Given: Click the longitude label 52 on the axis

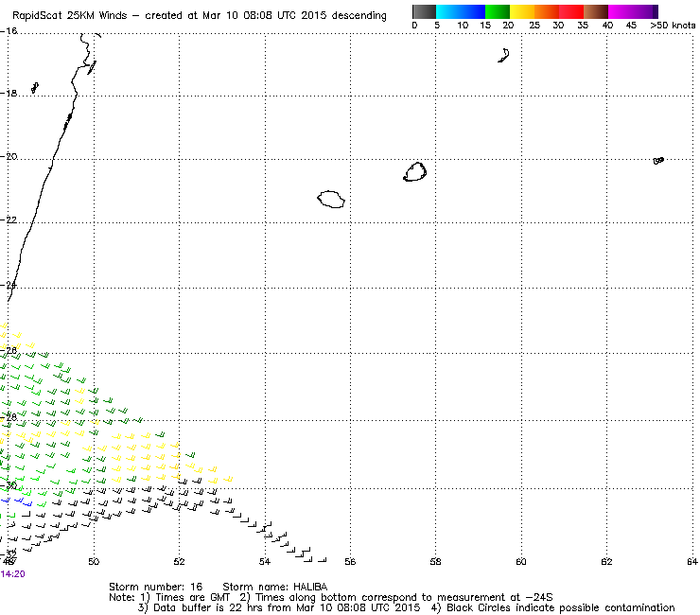Looking at the screenshot, I should (179, 561).
